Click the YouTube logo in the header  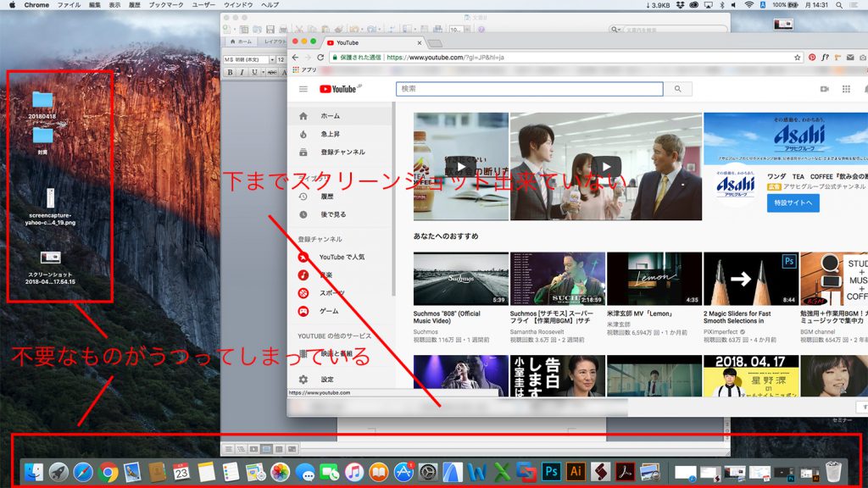tap(339, 89)
